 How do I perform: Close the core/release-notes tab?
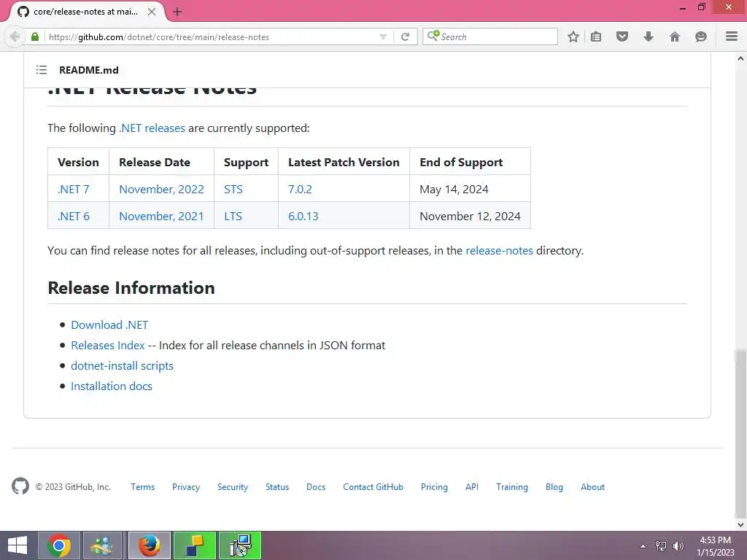(152, 12)
